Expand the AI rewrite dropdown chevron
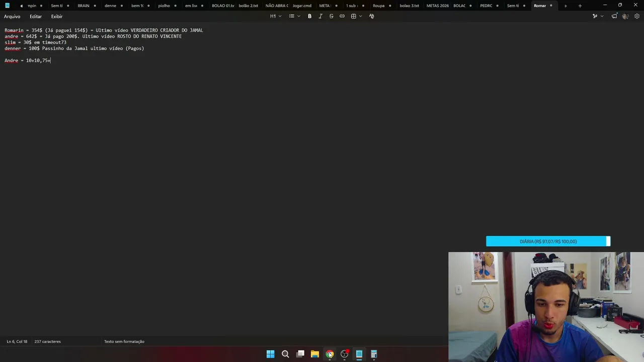The width and height of the screenshot is (644, 362). point(602,16)
